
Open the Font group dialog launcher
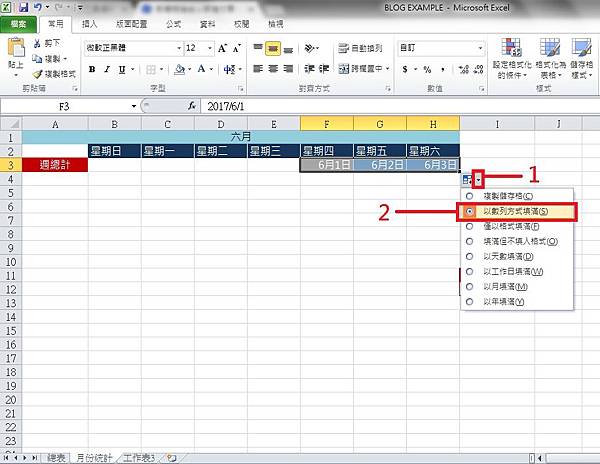241,89
